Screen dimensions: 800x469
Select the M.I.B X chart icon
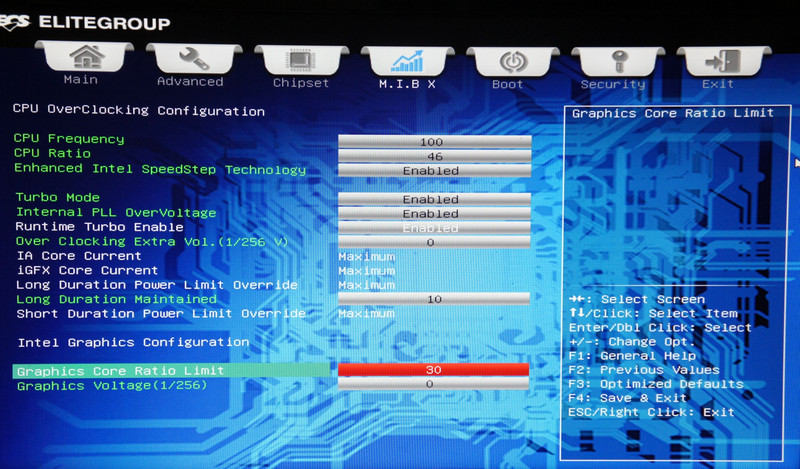407,61
